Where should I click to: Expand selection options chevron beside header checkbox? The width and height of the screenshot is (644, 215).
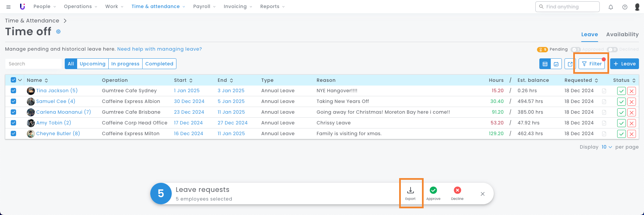pos(20,80)
